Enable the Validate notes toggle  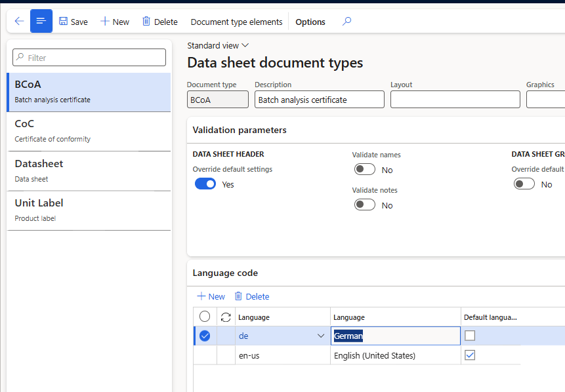click(x=365, y=205)
